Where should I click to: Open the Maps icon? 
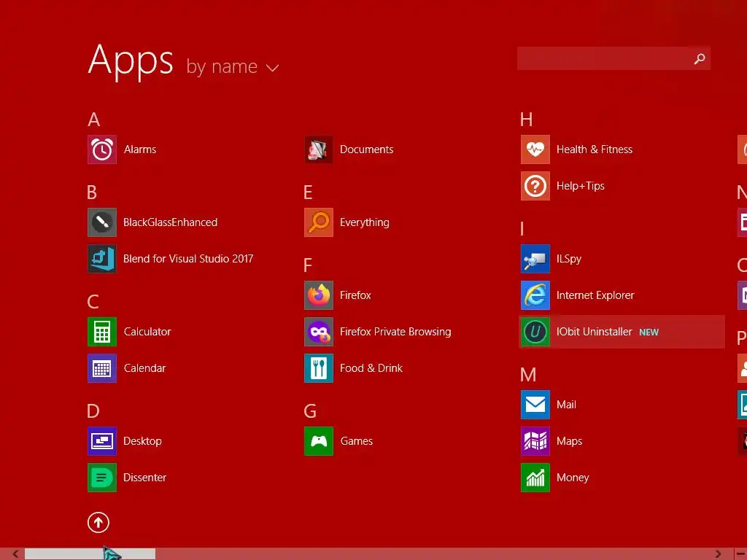click(x=535, y=441)
